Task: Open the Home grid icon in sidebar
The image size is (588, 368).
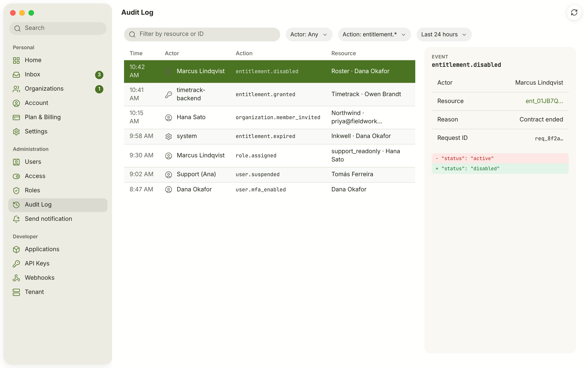Action: click(x=16, y=60)
